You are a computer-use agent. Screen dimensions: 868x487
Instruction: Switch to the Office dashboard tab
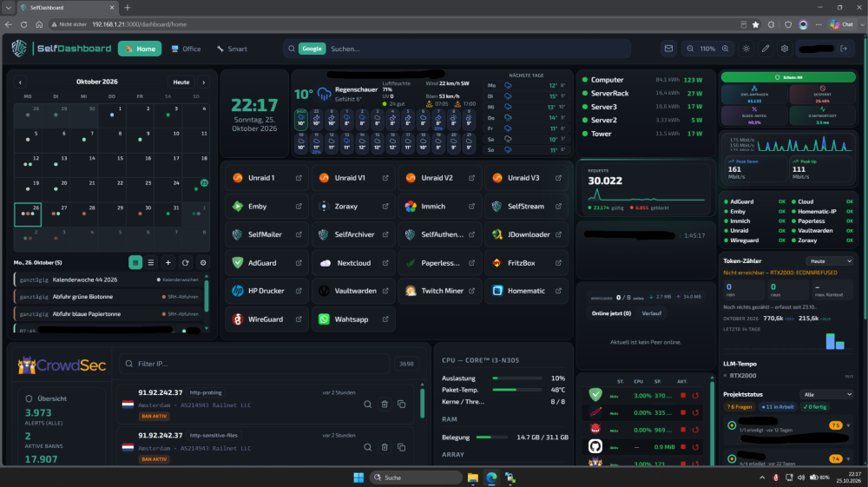[x=186, y=49]
